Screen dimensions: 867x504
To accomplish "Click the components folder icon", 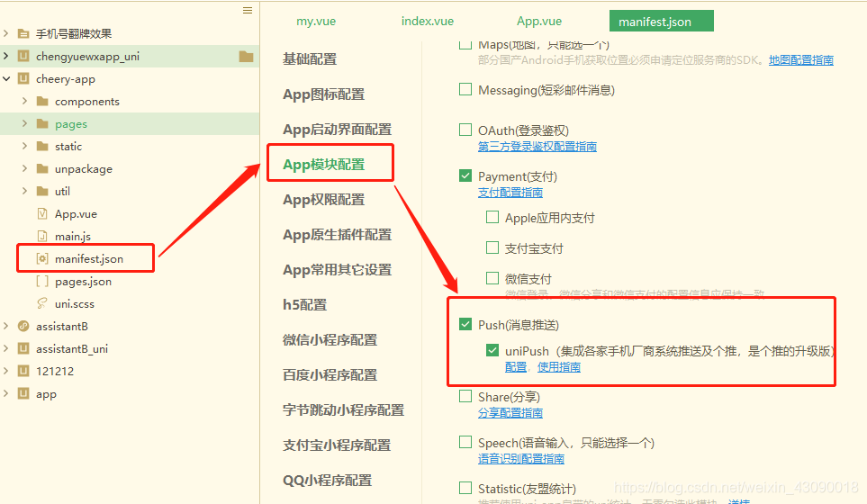I will 42,101.
